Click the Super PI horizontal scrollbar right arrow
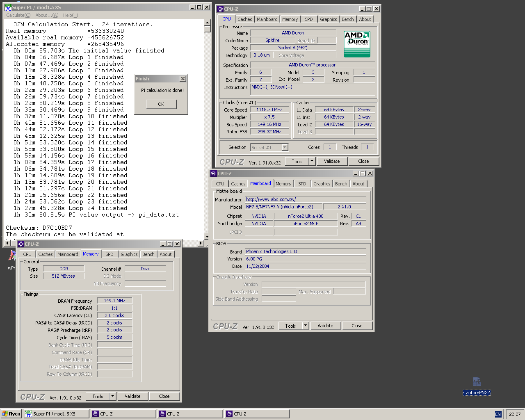 tap(201, 243)
